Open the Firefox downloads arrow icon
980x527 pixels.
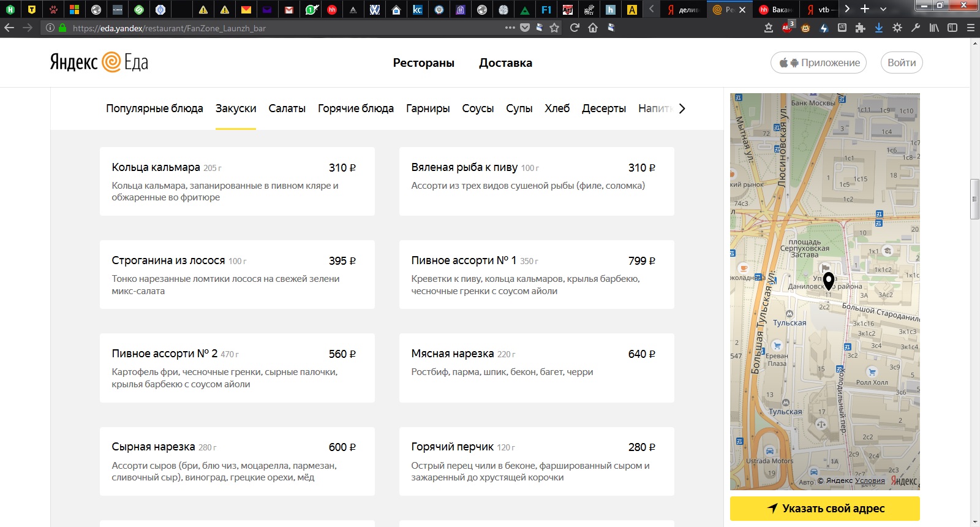tap(879, 28)
